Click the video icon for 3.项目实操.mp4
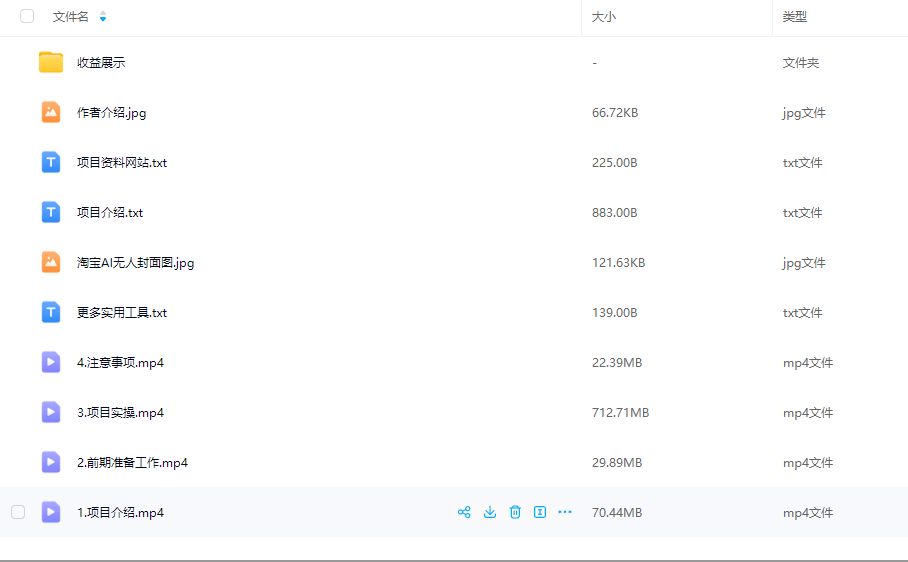 [x=51, y=413]
